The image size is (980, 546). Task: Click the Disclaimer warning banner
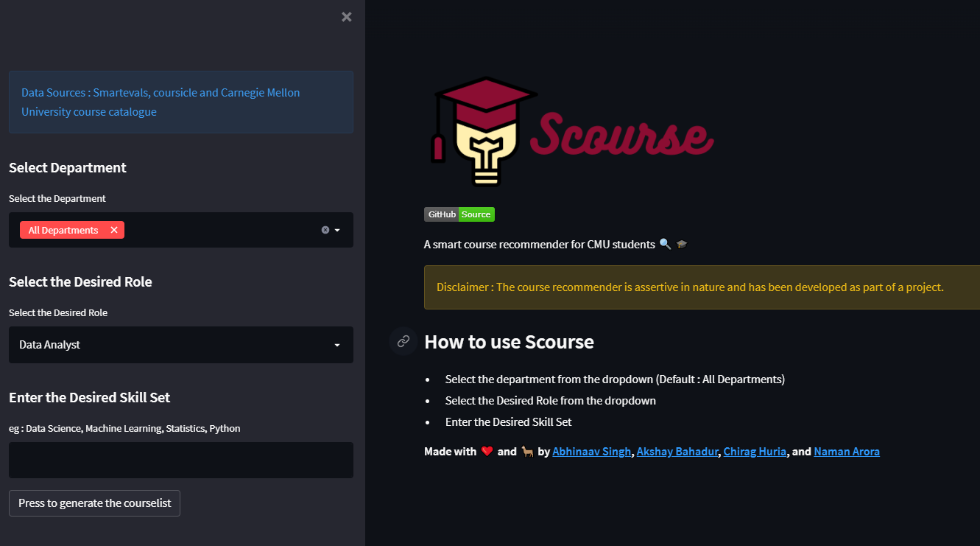[702, 287]
